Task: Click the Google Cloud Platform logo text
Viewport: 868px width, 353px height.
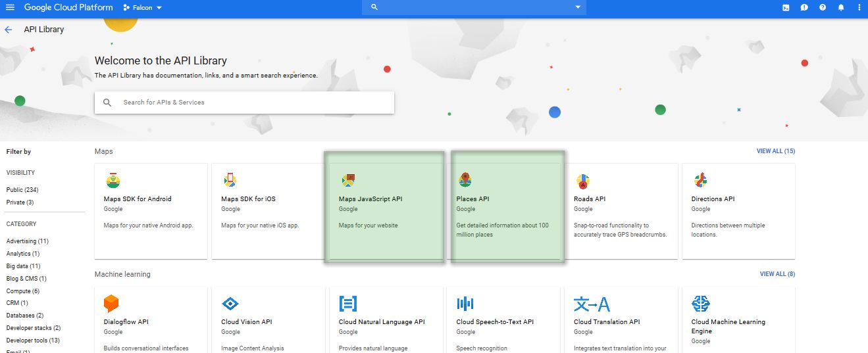Action: coord(68,7)
